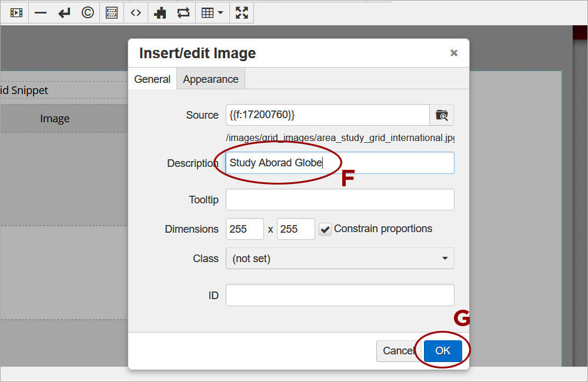This screenshot has height=382, width=588.
Task: Insert a horizontal line
Action: (41, 12)
